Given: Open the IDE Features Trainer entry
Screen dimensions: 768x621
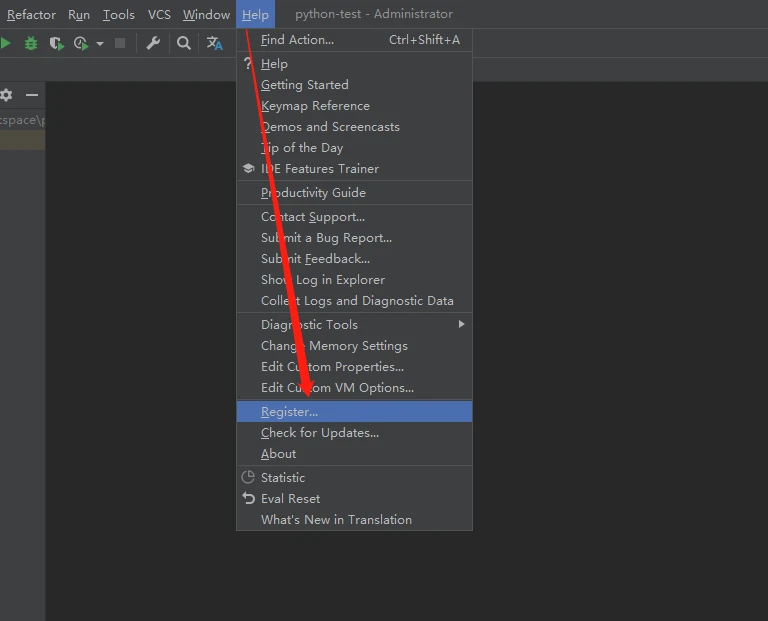Looking at the screenshot, I should [x=319, y=169].
